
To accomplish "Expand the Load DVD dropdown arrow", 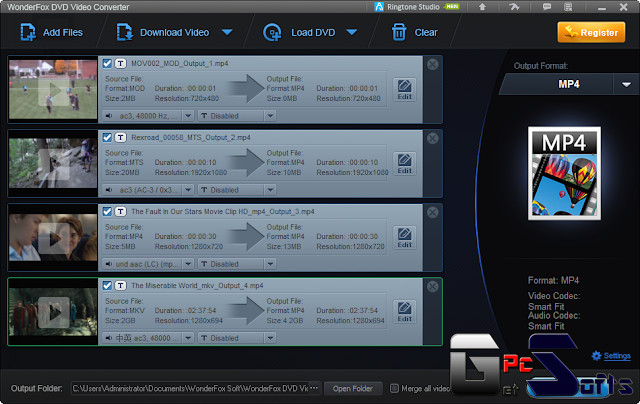I will point(352,32).
